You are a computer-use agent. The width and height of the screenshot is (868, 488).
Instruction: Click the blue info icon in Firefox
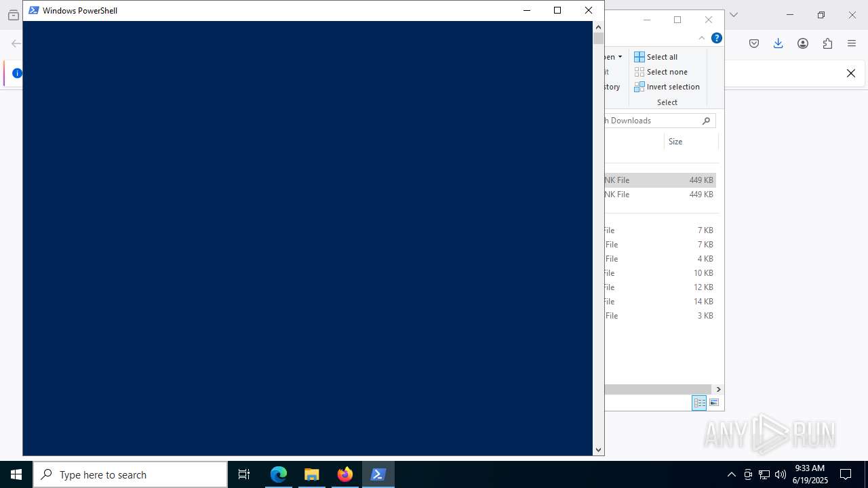[x=17, y=73]
